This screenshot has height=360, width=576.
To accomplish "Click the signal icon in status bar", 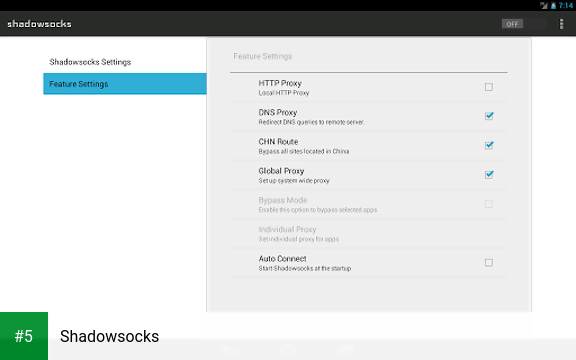I will pyautogui.click(x=544, y=6).
